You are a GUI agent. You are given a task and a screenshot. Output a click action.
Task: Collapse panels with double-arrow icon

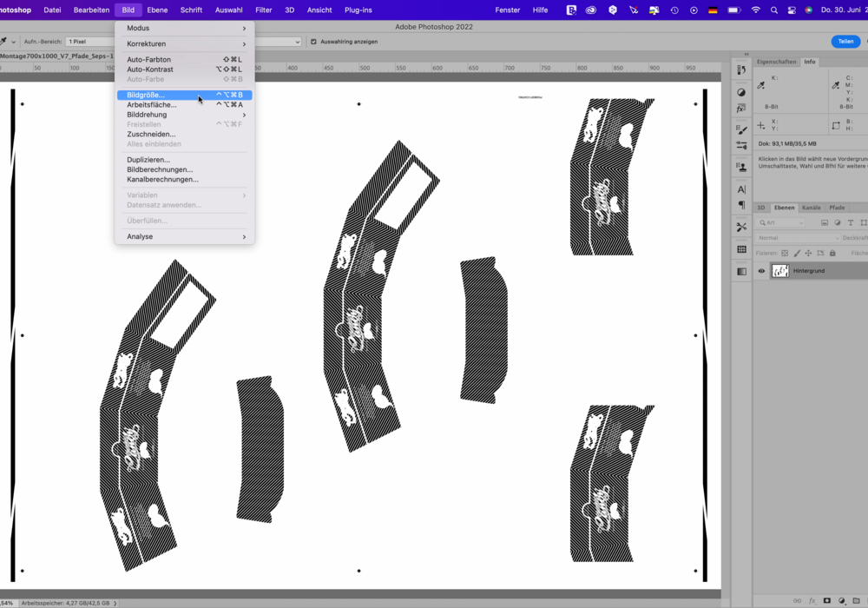click(x=746, y=54)
